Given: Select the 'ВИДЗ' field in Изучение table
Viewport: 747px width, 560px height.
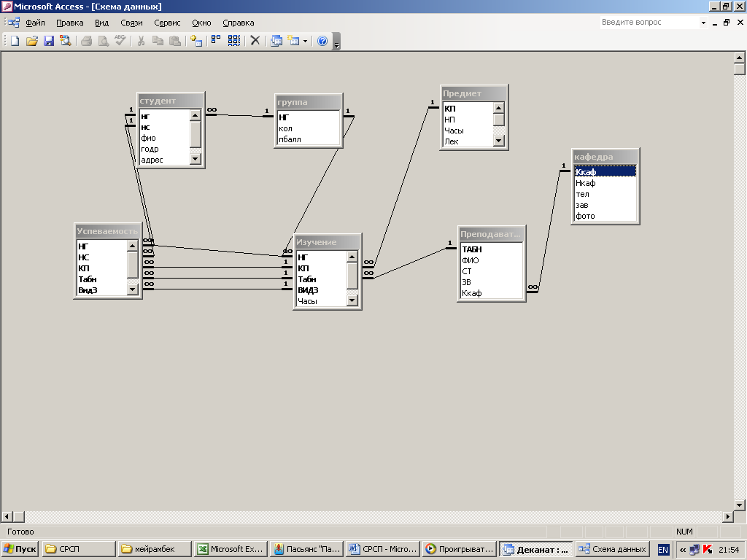Looking at the screenshot, I should [x=322, y=290].
